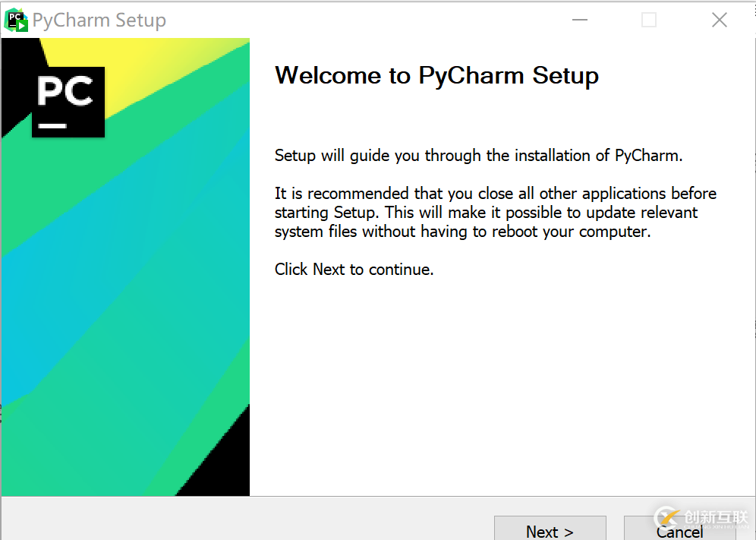The image size is (756, 540).
Task: Click the maximize icon on the title bar
Action: tap(648, 20)
